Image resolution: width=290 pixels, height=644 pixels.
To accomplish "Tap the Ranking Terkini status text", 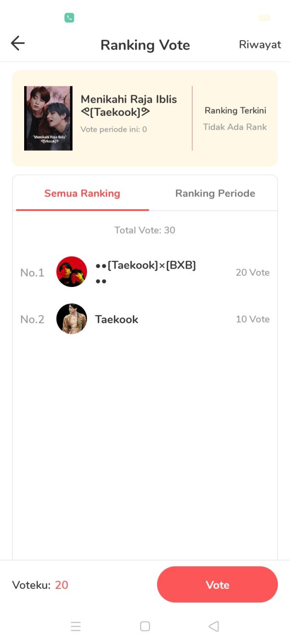I will [x=235, y=111].
